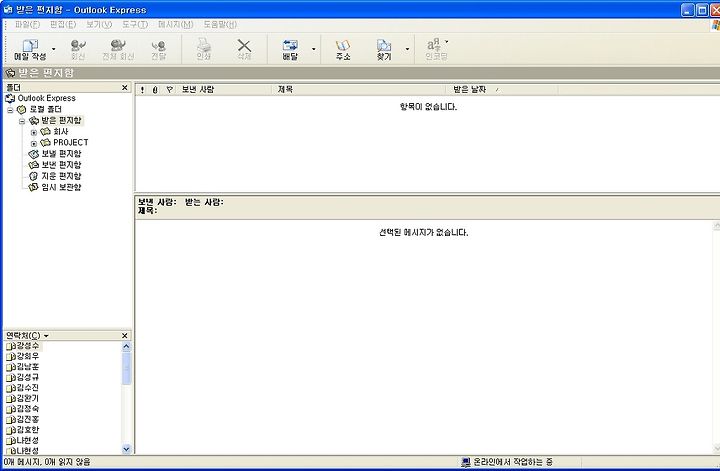Open the 메시지(M) menu
Viewport: 720px width, 471px height.
(175, 24)
